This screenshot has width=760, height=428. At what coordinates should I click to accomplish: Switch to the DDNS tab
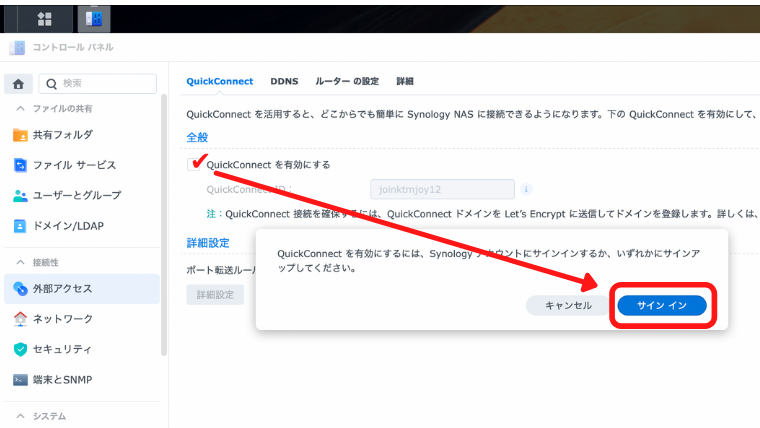284,81
